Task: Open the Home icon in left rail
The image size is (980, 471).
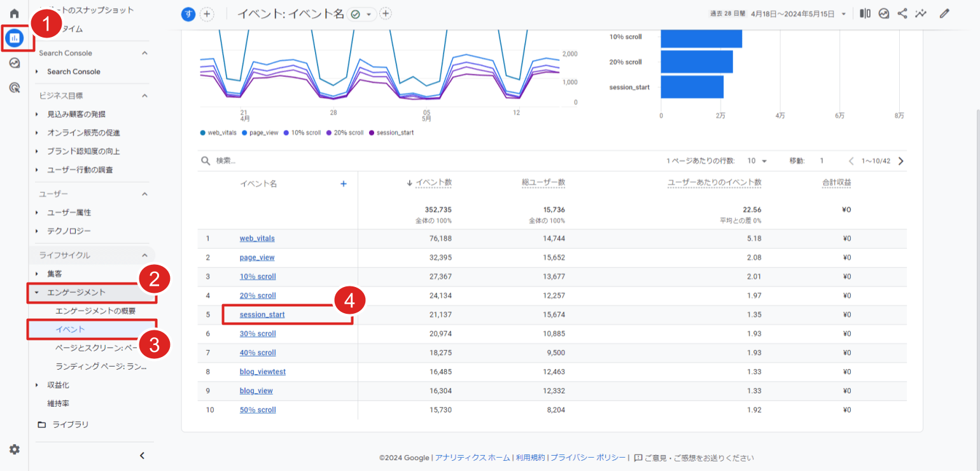Action: (x=14, y=13)
